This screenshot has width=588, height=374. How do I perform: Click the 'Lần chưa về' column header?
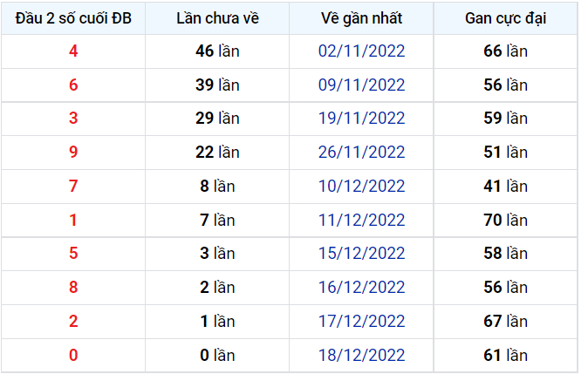pyautogui.click(x=217, y=18)
